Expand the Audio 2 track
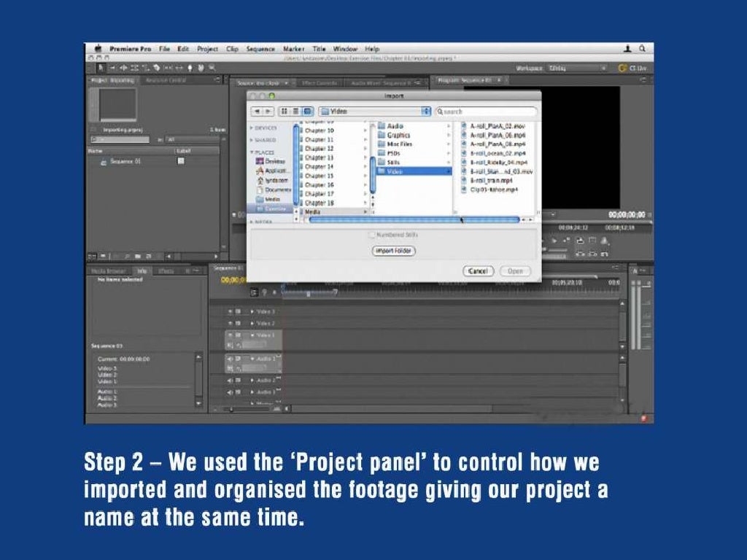Image resolution: width=747 pixels, height=560 pixels. coord(252,381)
